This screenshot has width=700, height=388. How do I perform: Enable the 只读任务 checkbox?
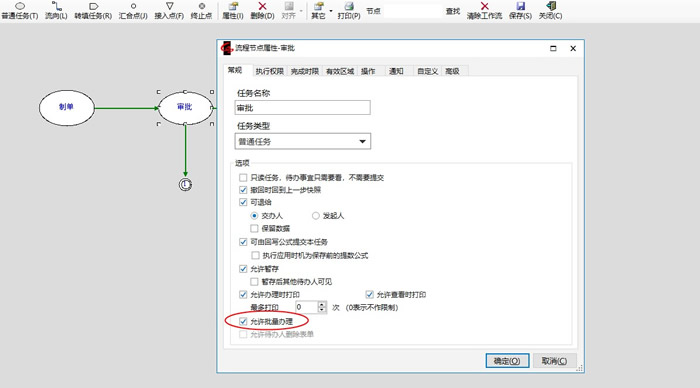click(x=243, y=178)
